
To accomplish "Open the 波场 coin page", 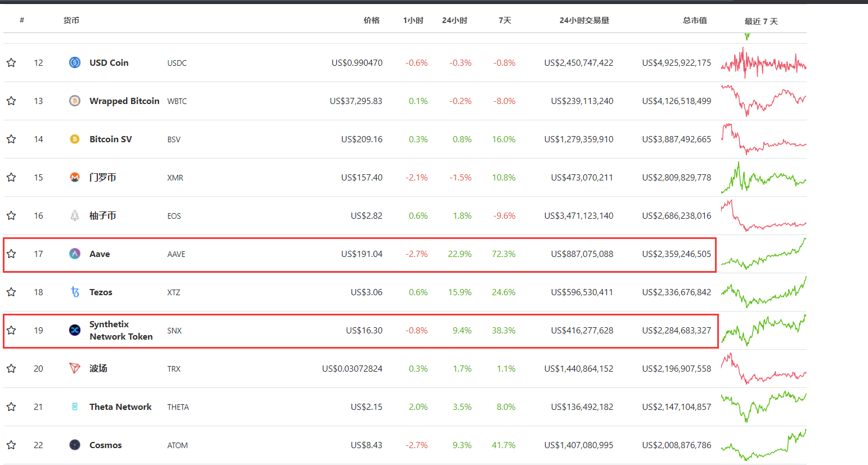I will tap(98, 368).
